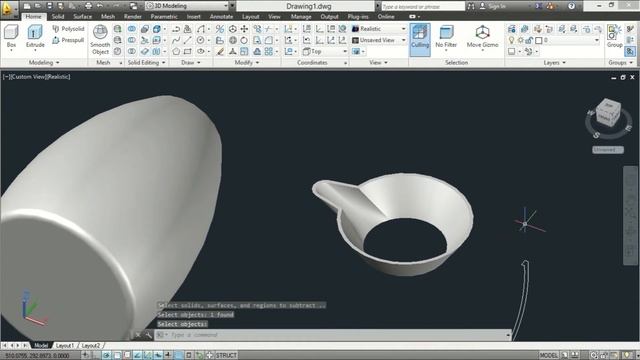Expand the Modeling panel
This screenshot has height=360, width=640.
click(44, 62)
